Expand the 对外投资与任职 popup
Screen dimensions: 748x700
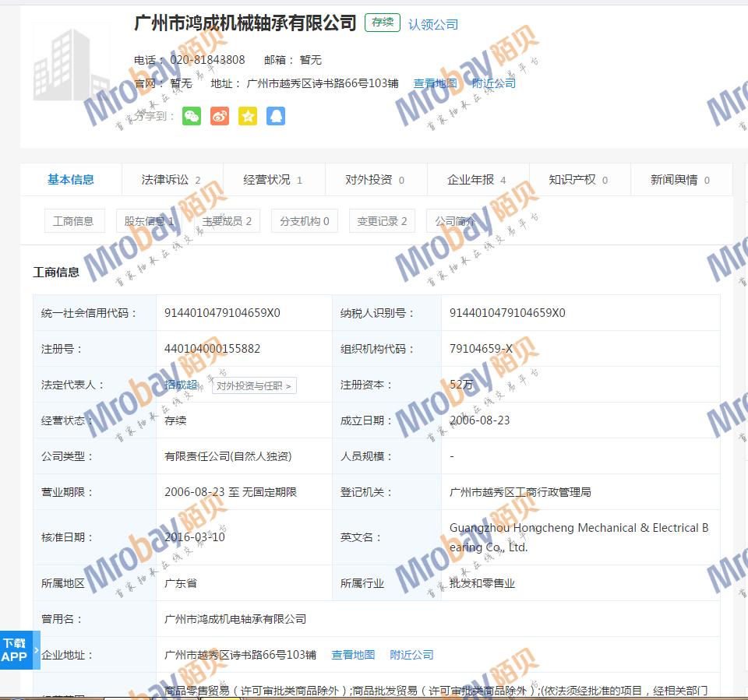coord(254,385)
